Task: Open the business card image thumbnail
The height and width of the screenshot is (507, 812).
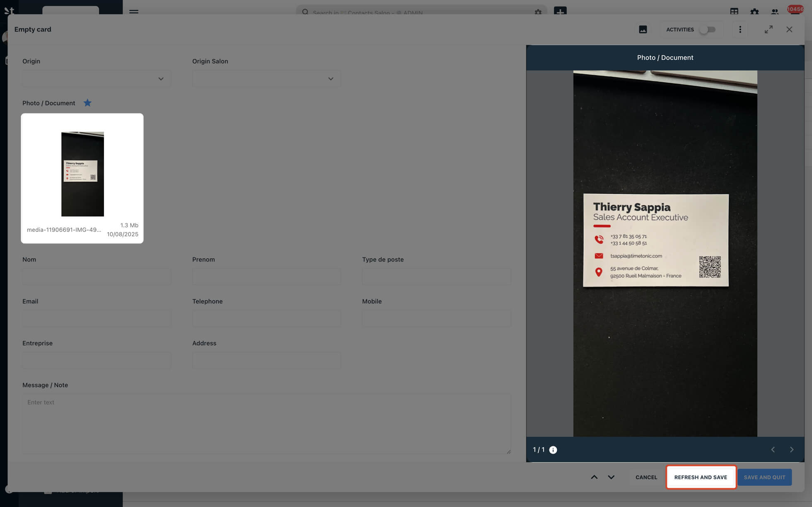Action: (x=82, y=174)
